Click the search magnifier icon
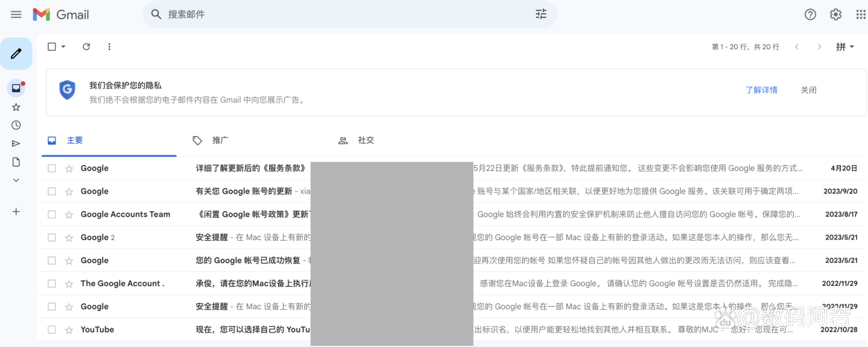 (x=156, y=15)
